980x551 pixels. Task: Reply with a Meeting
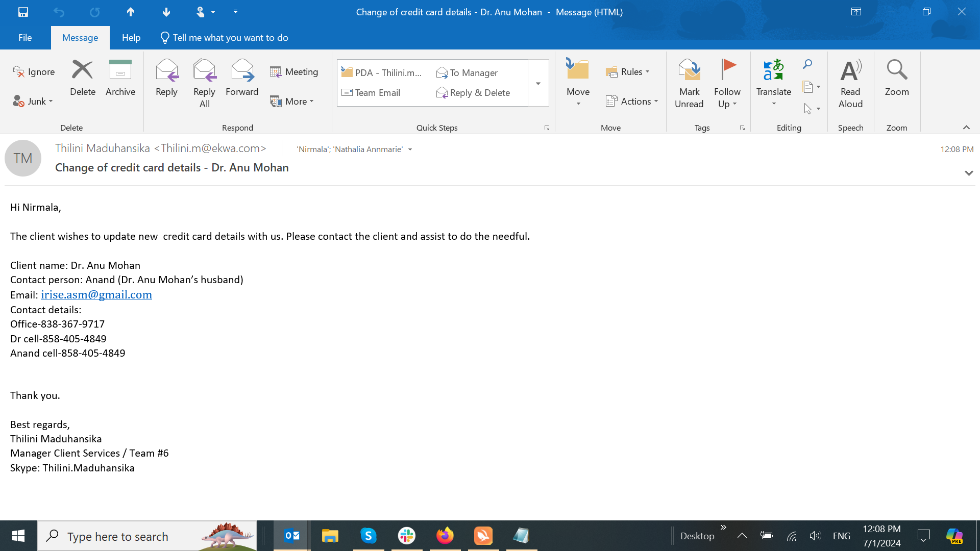coord(294,72)
